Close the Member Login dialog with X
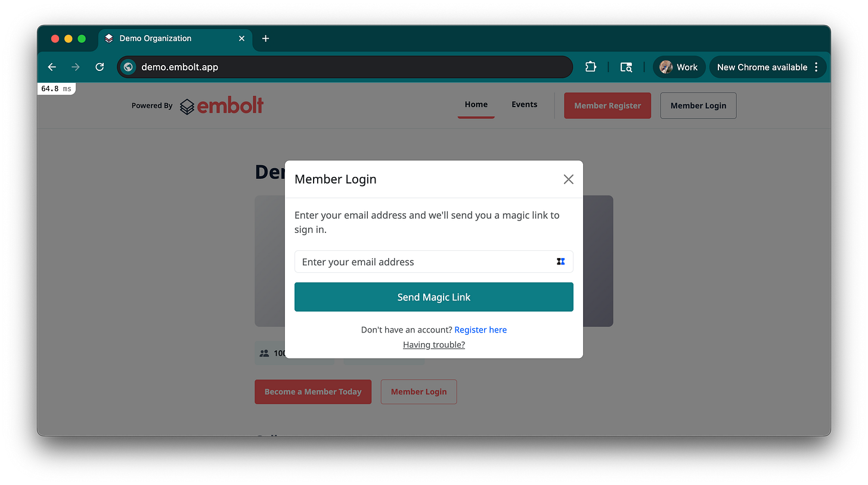 click(568, 179)
